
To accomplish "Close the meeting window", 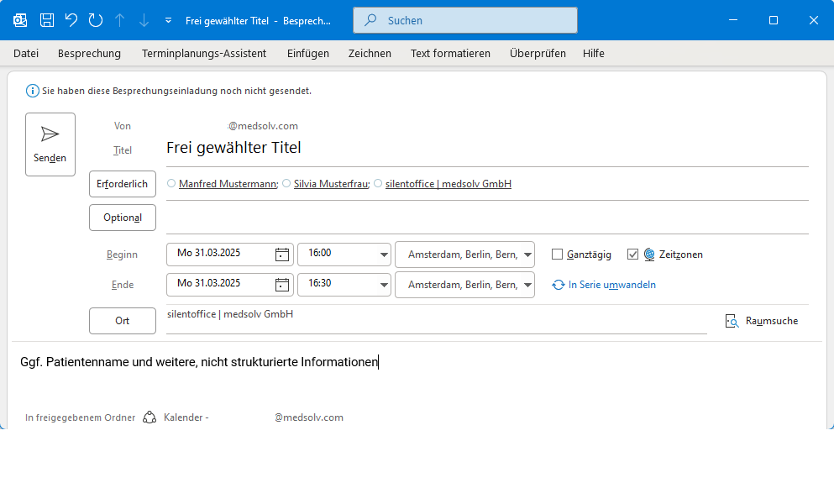I will point(814,20).
